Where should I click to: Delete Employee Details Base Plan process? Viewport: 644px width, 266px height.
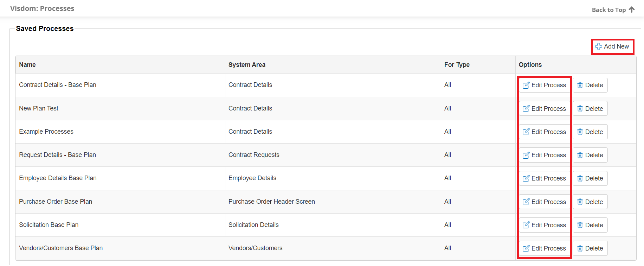590,178
